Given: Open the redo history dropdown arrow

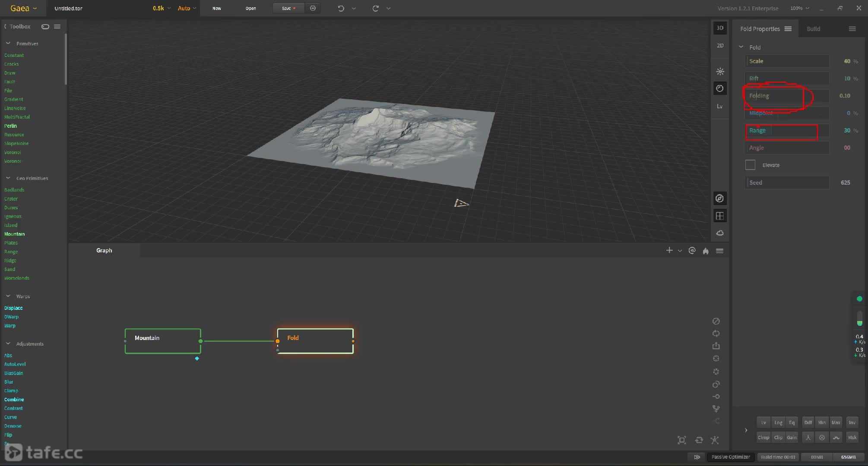Looking at the screenshot, I should [388, 8].
